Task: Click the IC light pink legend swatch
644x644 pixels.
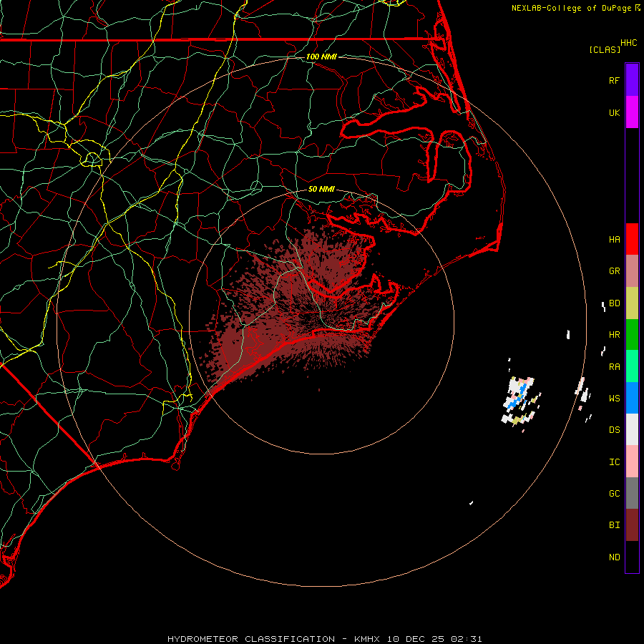Action: point(632,462)
